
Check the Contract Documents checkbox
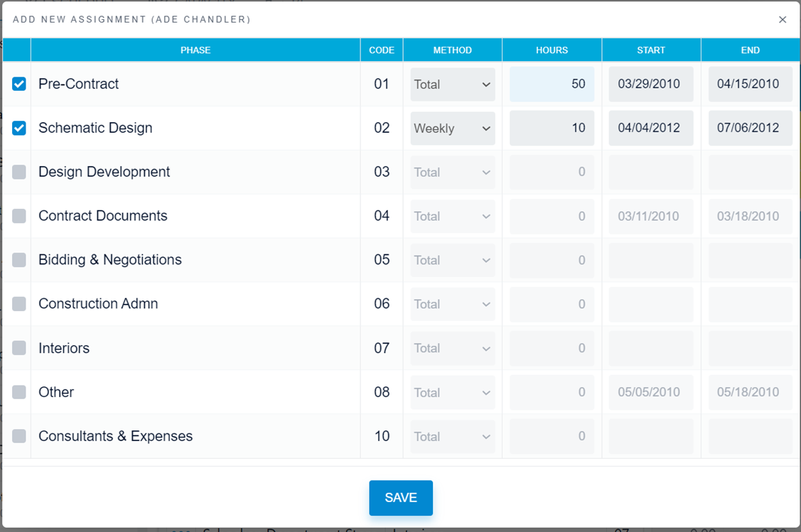18,215
